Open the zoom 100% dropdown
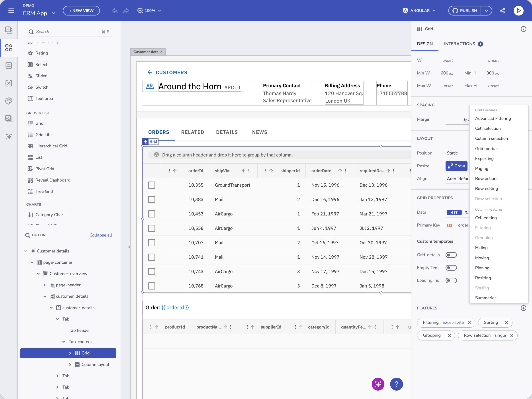The width and height of the screenshot is (532, 399). [149, 11]
